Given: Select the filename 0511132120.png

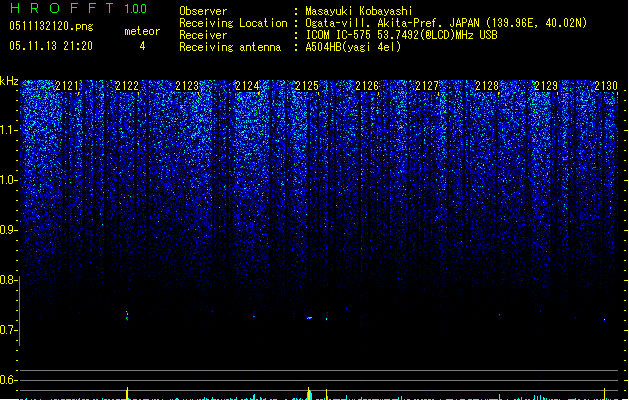Looking at the screenshot, I should tap(51, 26).
